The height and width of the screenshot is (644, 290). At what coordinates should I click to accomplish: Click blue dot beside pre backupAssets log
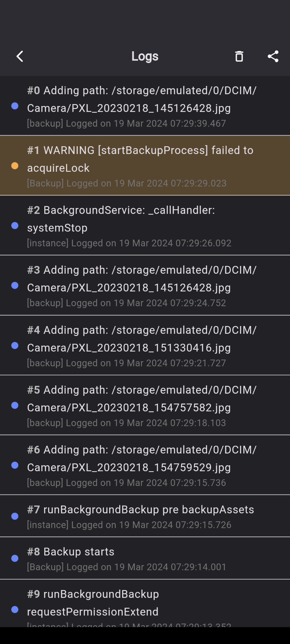15,516
